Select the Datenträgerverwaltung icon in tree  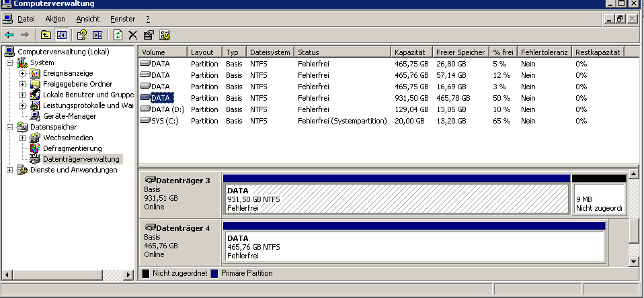click(36, 159)
